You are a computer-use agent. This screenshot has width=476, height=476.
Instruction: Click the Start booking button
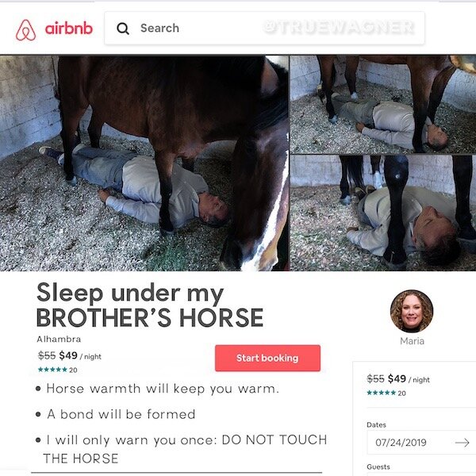coord(267,358)
